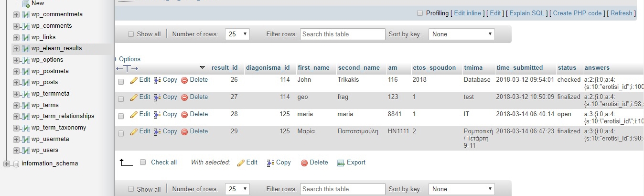This screenshot has width=644, height=196.
Task: Click red Delete icon for row 29
Action: (x=184, y=132)
